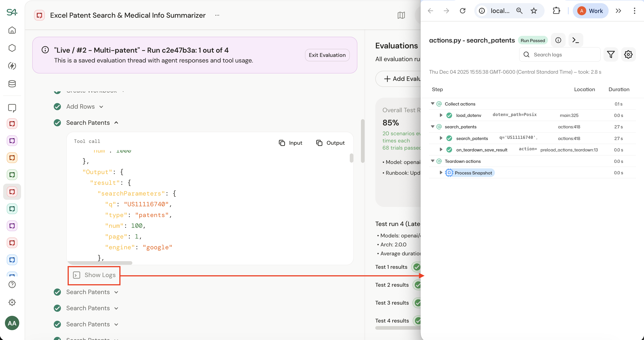Expand the load_dotenv log step
The width and height of the screenshot is (644, 340).
click(x=441, y=115)
